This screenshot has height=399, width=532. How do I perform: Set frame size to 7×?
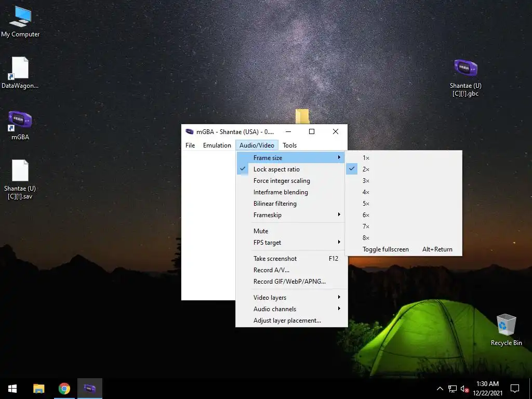[x=403, y=227]
